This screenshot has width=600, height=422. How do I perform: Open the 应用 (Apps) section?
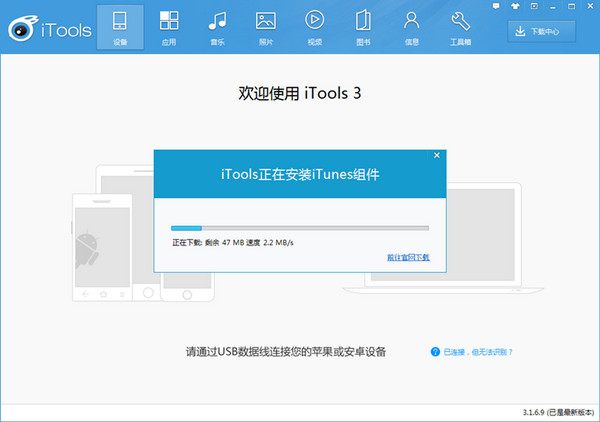(169, 28)
